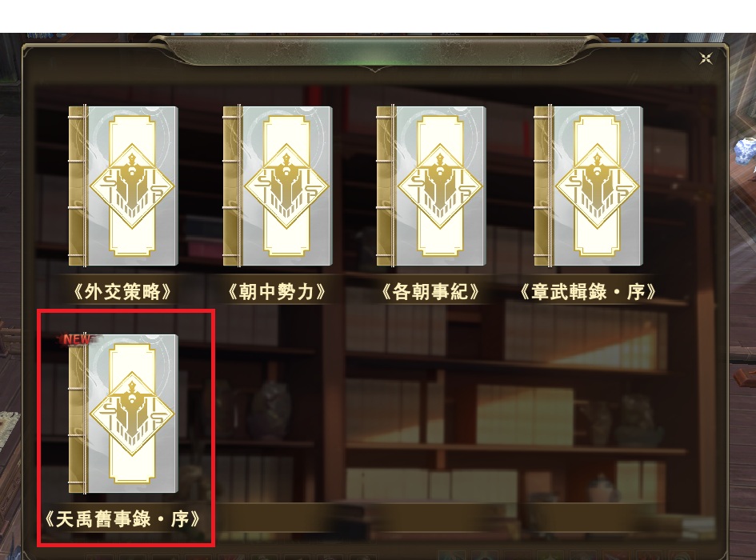Click the diamond emblem on the 朝中勢力 book
The image size is (756, 560).
pyautogui.click(x=286, y=186)
